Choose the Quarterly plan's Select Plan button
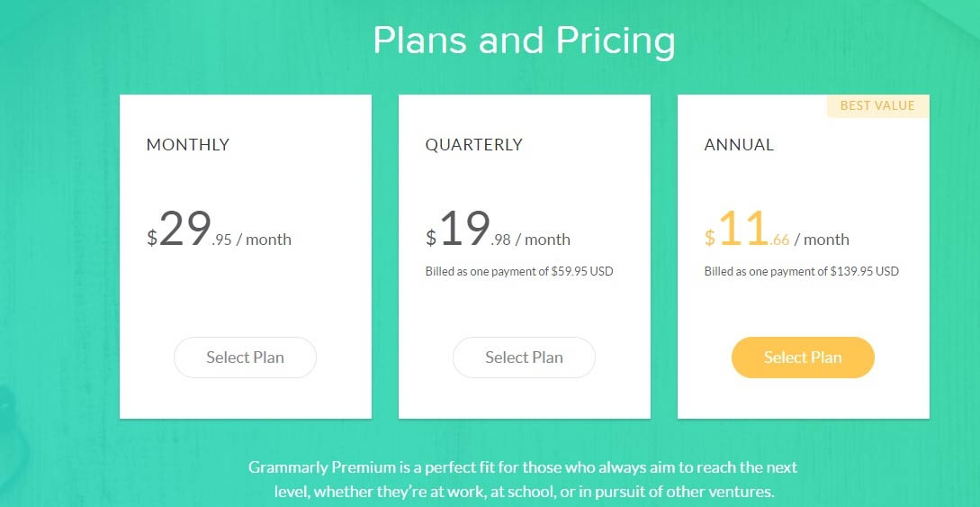This screenshot has height=507, width=980. click(524, 358)
